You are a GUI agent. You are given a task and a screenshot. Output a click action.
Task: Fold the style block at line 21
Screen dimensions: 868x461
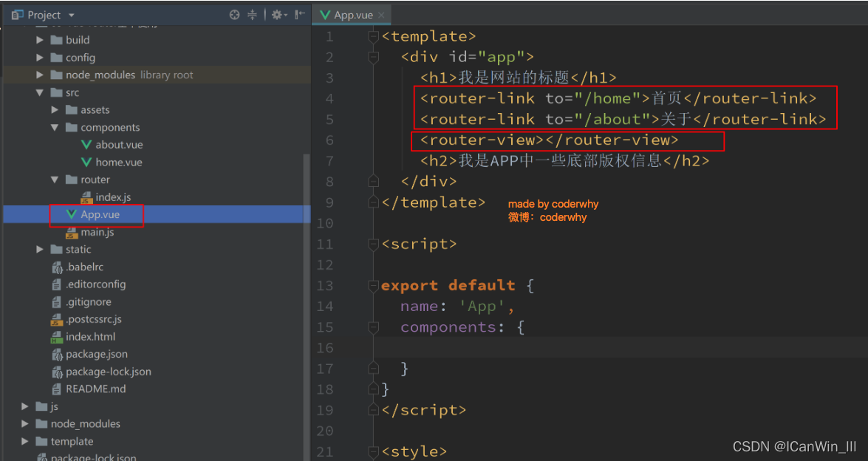(x=374, y=451)
